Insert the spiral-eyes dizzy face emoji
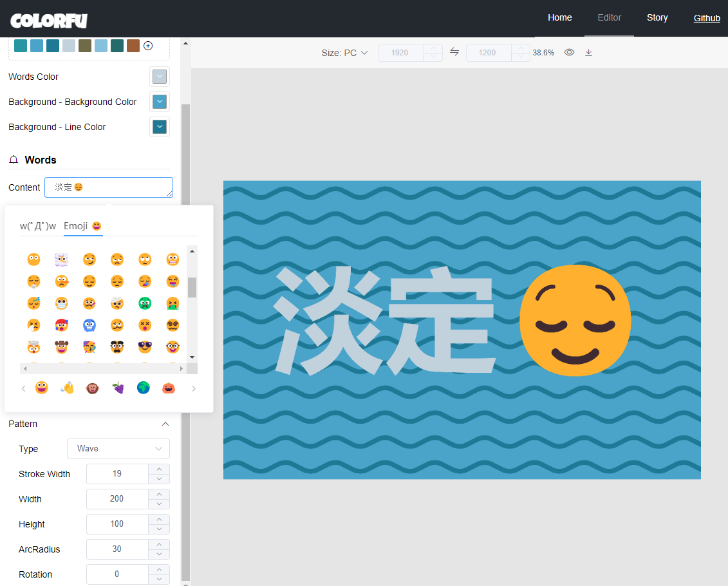Image resolution: width=728 pixels, height=586 pixels. click(x=173, y=325)
